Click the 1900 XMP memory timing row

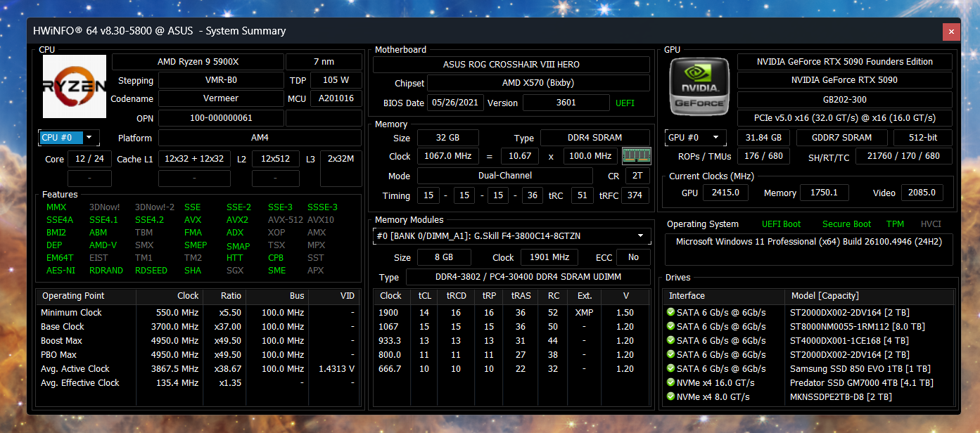511,313
